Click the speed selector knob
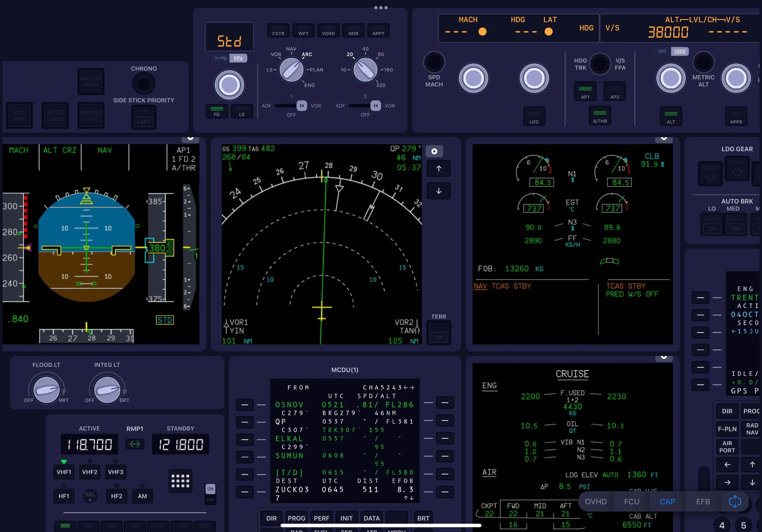762x532 pixels. 473,78
